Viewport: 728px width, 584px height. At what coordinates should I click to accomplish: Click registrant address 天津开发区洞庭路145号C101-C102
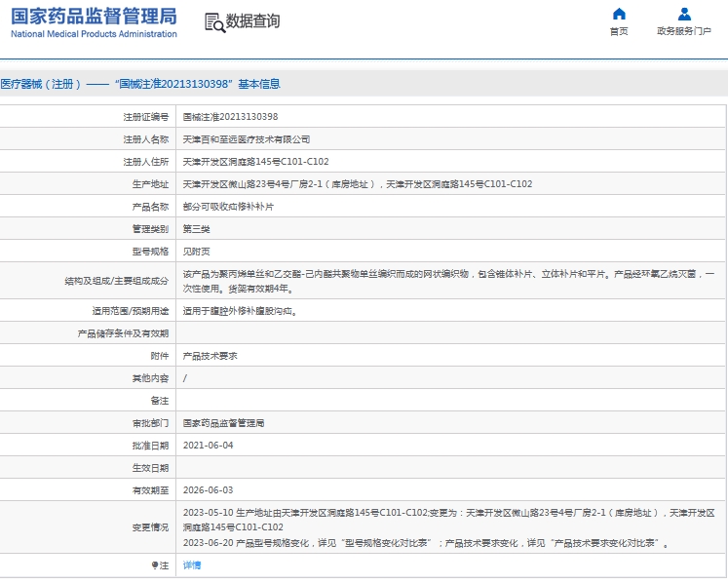point(255,161)
